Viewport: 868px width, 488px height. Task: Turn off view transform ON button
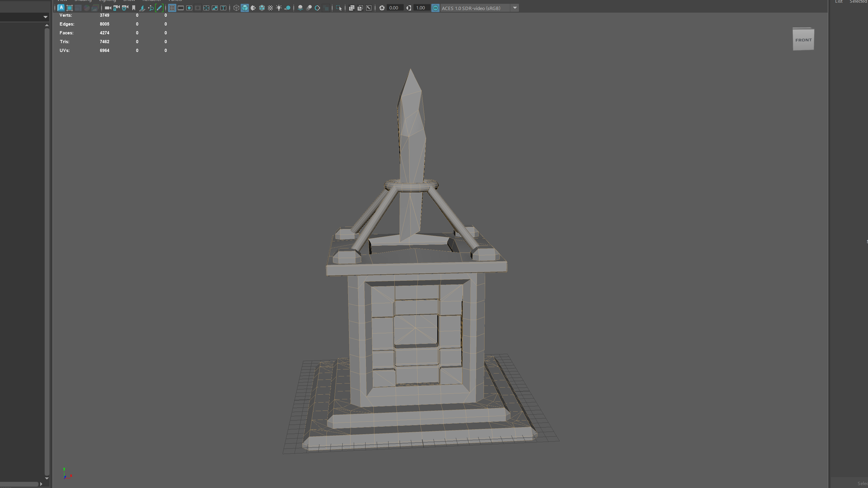pyautogui.click(x=435, y=8)
